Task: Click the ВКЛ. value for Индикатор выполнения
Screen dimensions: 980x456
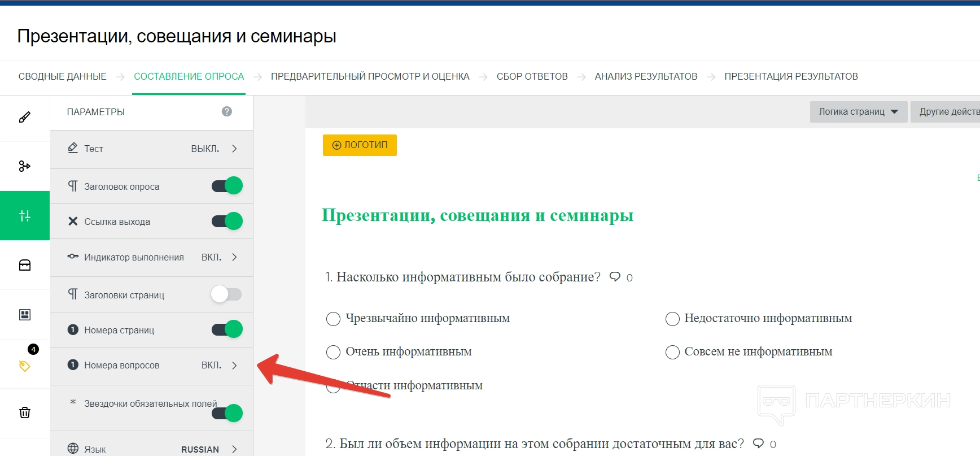Action: click(x=211, y=257)
